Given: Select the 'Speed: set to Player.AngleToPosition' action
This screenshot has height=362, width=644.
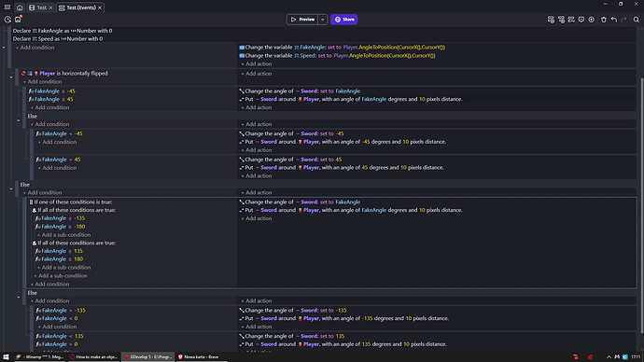Looking at the screenshot, I should tap(337, 55).
